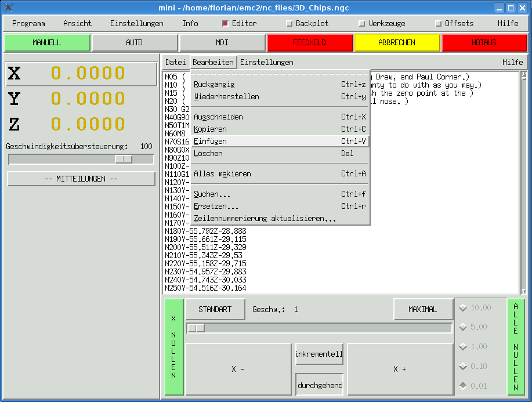Open the Einstellungen menu in main menubar
Viewport: 532px width, 402px height.
[x=136, y=24]
